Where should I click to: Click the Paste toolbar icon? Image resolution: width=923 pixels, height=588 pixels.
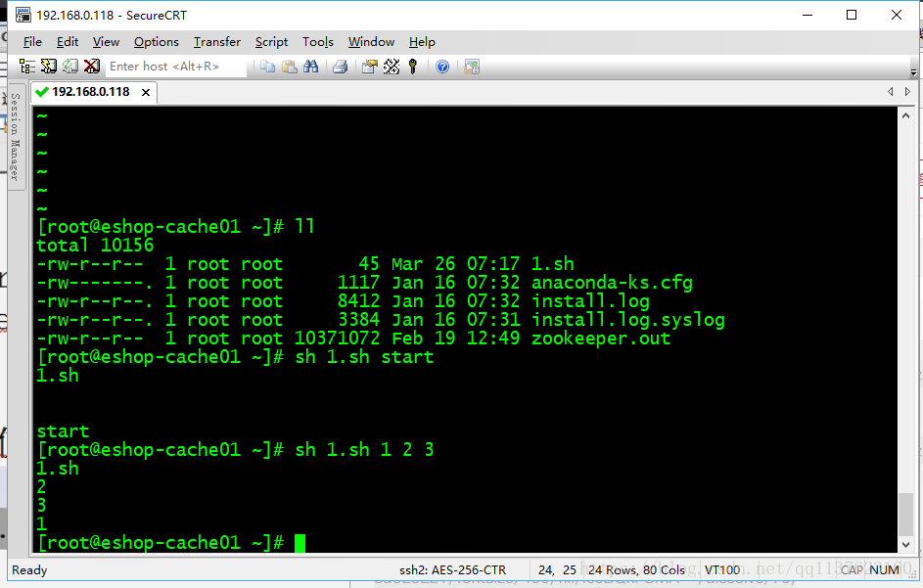coord(289,67)
